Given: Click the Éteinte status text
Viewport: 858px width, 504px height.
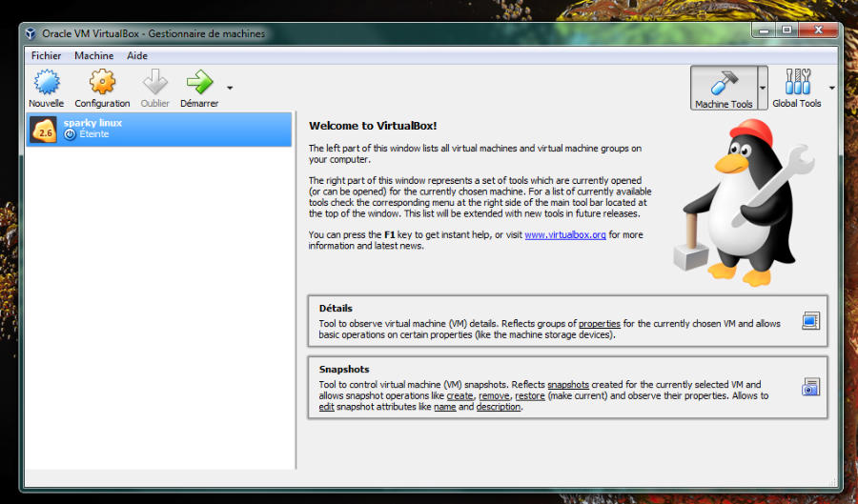Looking at the screenshot, I should coord(94,134).
